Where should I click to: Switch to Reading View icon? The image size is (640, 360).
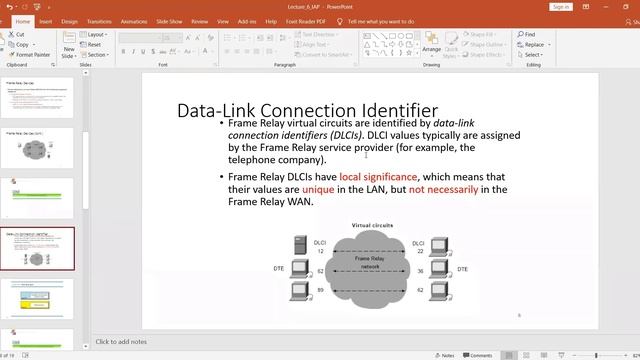pyautogui.click(x=544, y=356)
